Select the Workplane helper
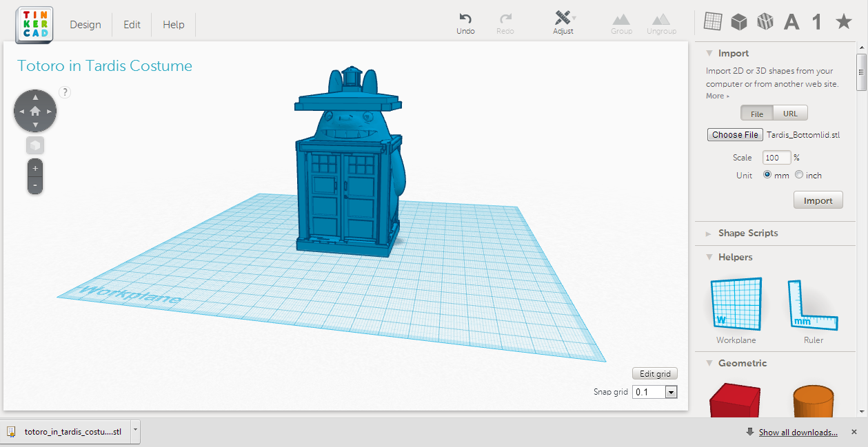868x447 pixels. click(x=736, y=311)
